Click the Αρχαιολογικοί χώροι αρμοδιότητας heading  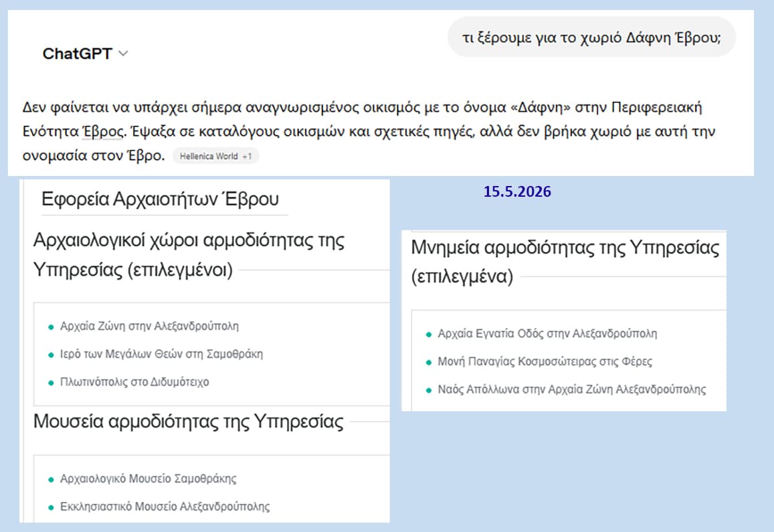click(189, 255)
